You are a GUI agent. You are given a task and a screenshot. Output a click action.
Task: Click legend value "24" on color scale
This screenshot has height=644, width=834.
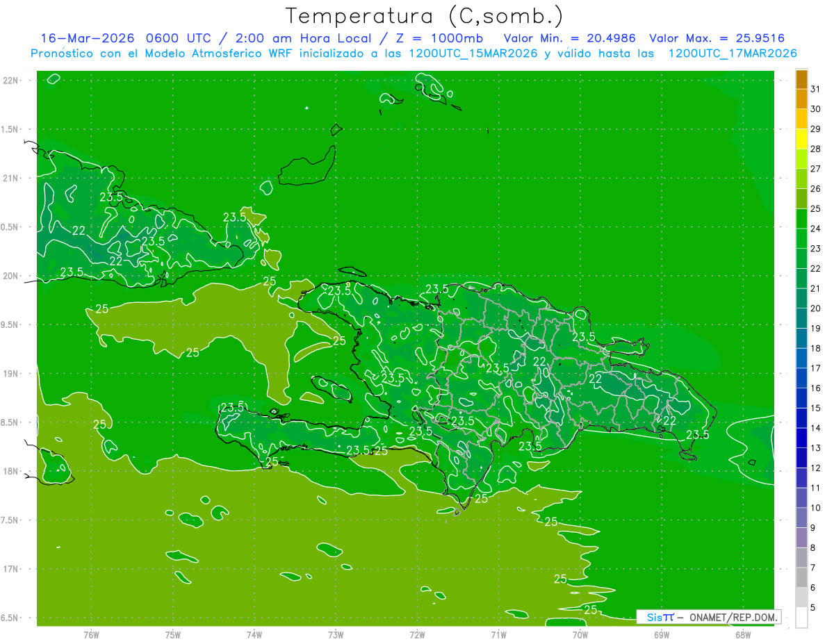(816, 229)
